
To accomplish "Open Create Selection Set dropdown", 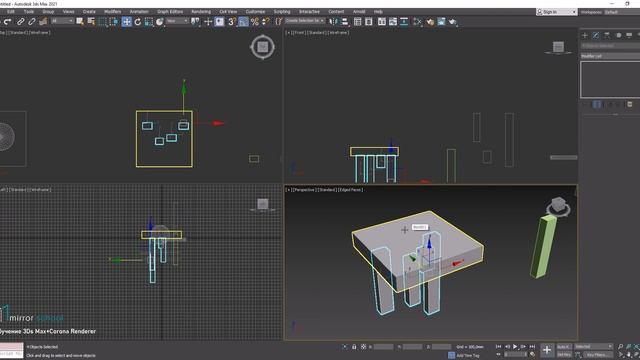I will click(305, 21).
